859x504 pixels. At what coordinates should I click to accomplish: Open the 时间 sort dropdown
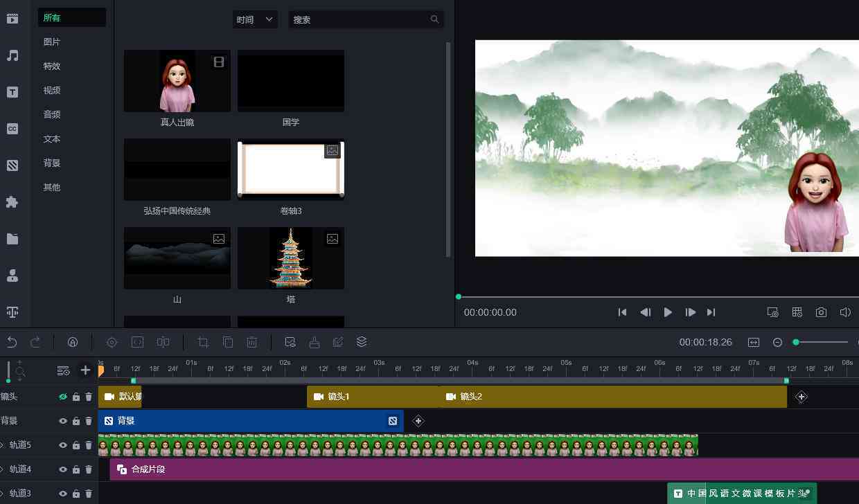click(x=255, y=19)
